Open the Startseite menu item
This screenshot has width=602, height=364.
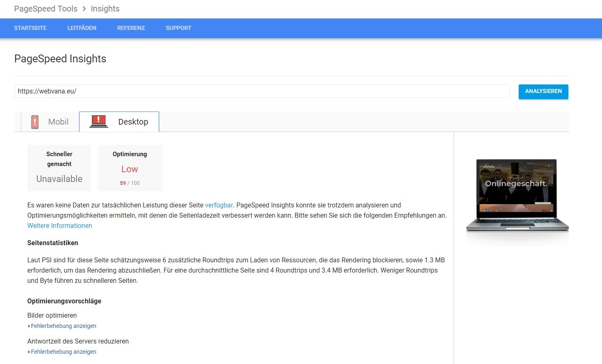(30, 28)
